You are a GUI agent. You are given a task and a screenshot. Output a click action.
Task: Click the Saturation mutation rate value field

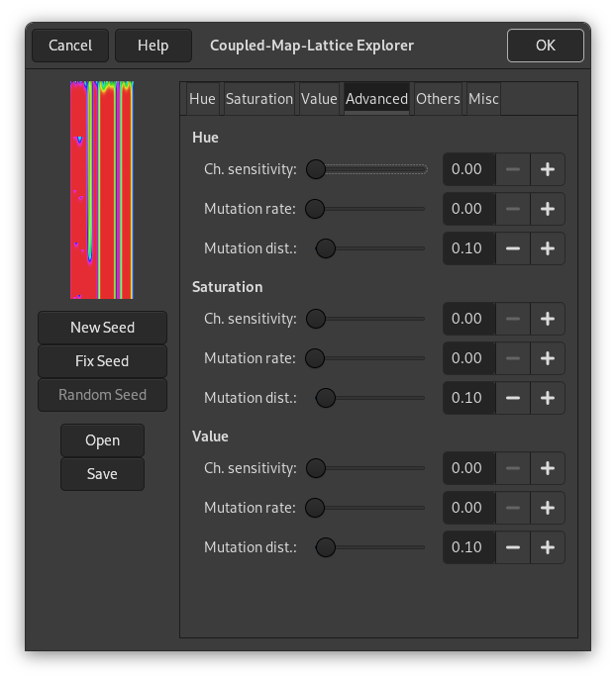click(467, 358)
